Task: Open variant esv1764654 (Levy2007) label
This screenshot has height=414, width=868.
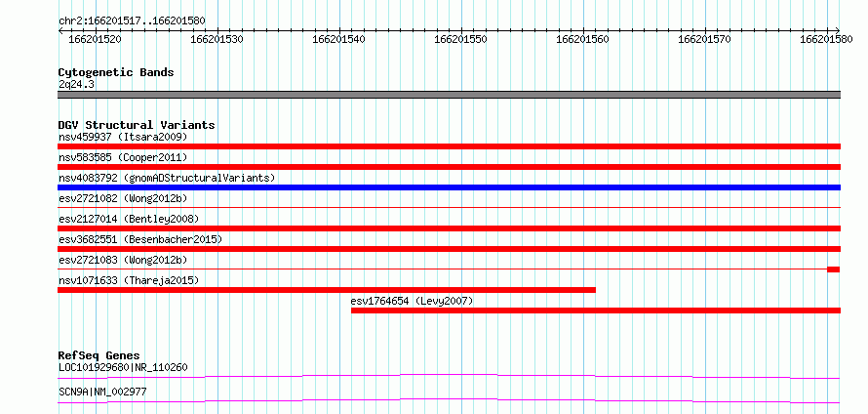Action: tap(412, 301)
